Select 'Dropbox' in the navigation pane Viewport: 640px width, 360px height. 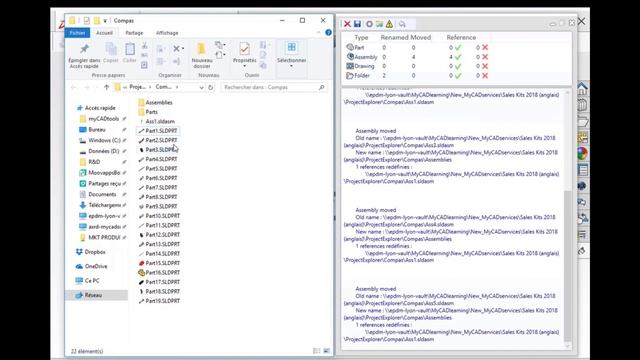click(95, 252)
